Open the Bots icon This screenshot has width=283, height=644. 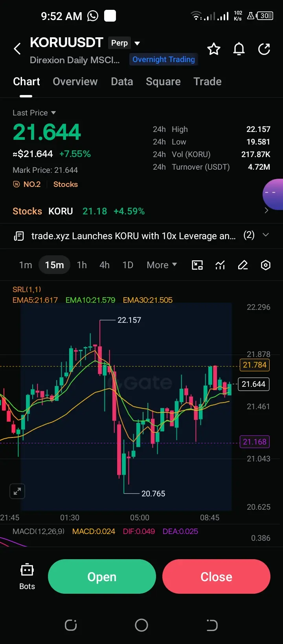(27, 576)
